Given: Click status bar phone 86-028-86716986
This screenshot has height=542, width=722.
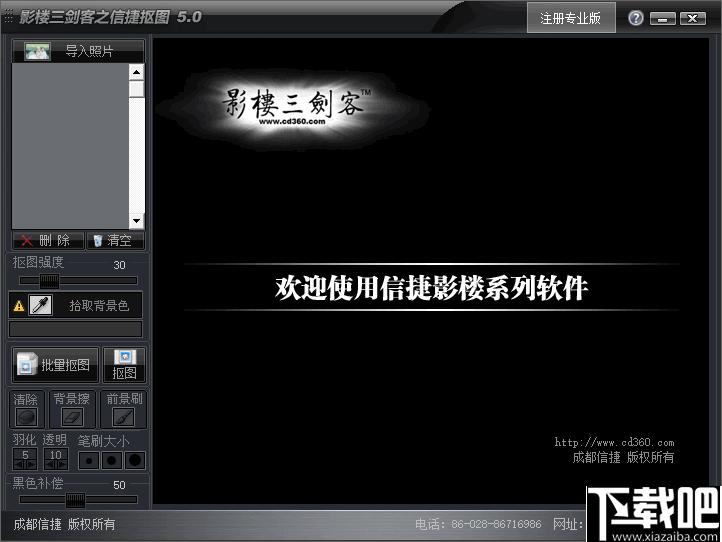Looking at the screenshot, I should tap(496, 524).
